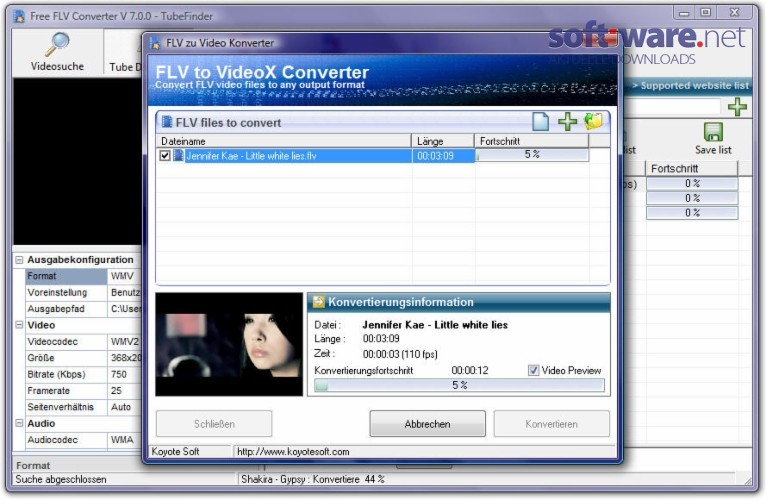Click WMA audiocodec value
Viewport: 766px width, 500px height.
click(125, 440)
